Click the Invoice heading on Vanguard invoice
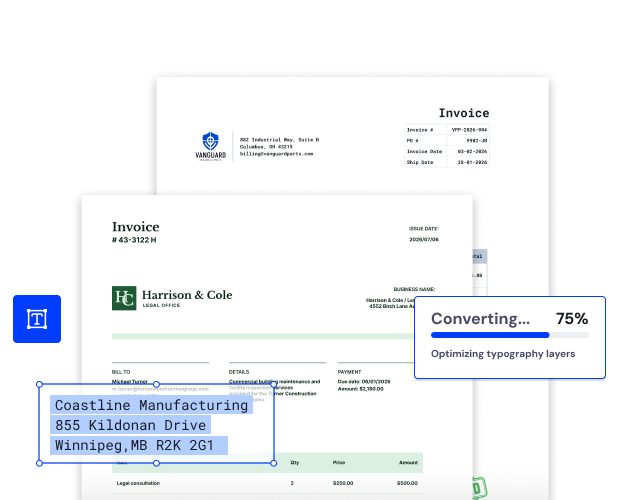Screen dimensions: 638x500 point(464,113)
